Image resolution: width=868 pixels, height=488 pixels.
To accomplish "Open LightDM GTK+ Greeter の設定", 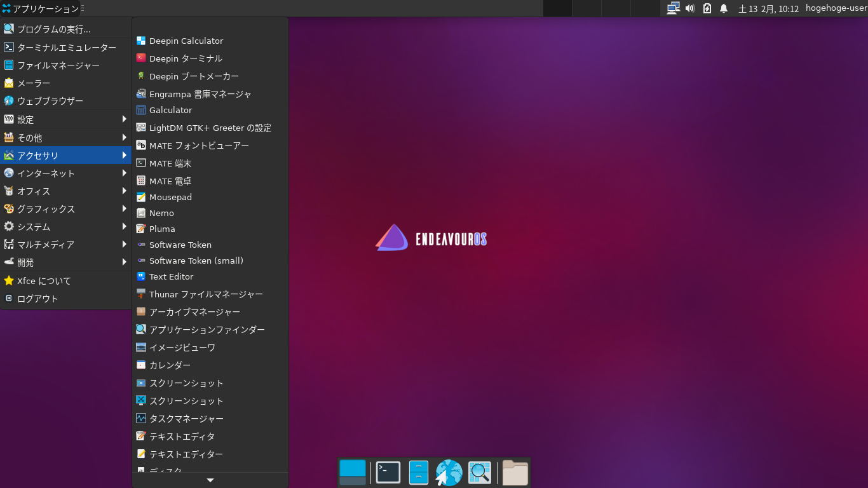I will click(x=210, y=128).
